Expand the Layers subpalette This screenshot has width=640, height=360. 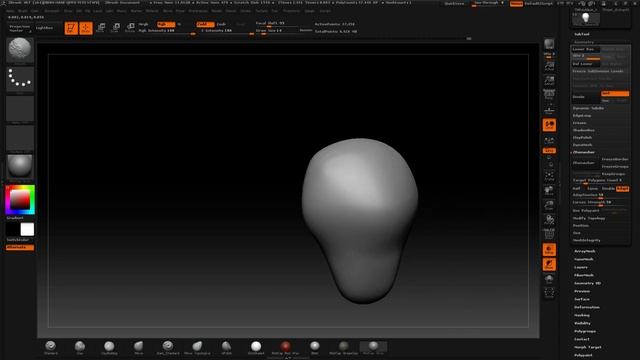581,267
